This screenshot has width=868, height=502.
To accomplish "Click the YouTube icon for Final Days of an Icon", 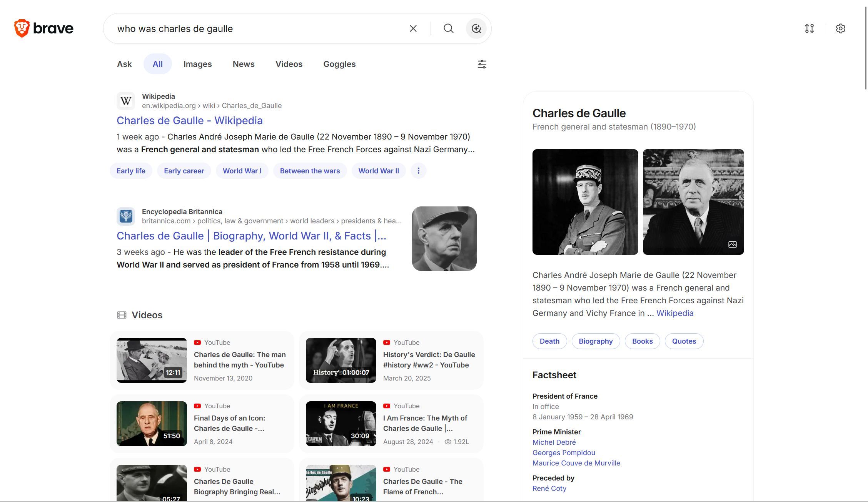I will coord(197,406).
